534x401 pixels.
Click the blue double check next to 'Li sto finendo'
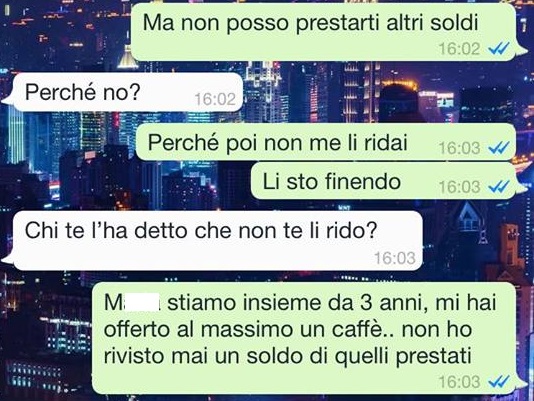pos(499,187)
